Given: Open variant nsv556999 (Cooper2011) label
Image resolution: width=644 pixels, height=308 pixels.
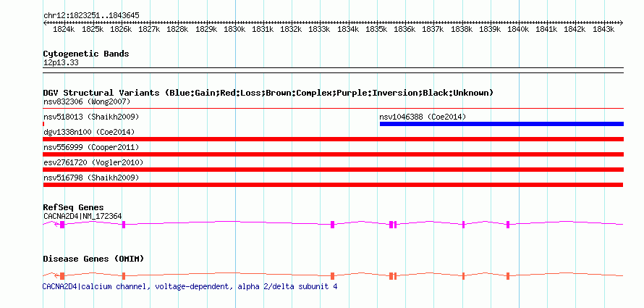Looking at the screenshot, I should [x=91, y=147].
